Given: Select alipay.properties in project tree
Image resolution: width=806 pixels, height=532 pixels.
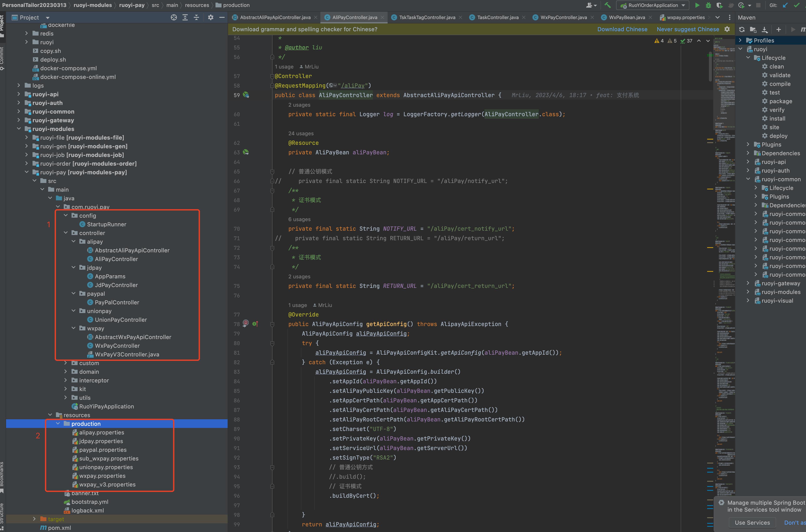Looking at the screenshot, I should point(101,432).
